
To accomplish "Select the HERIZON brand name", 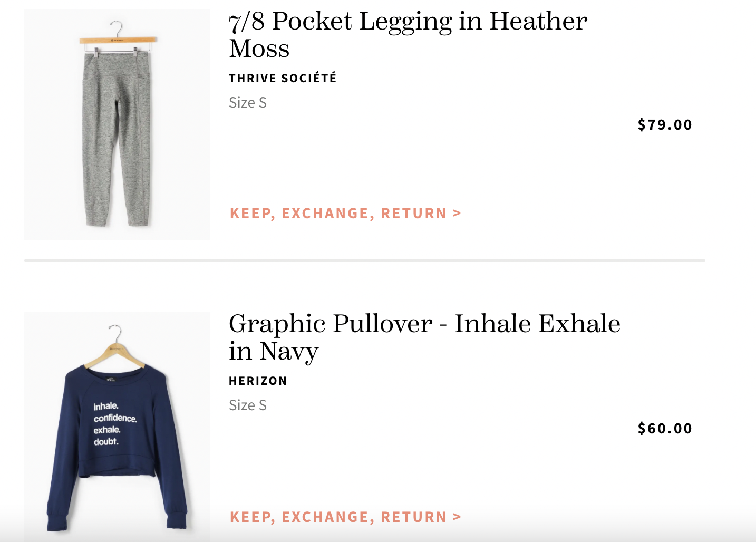I will click(x=258, y=380).
